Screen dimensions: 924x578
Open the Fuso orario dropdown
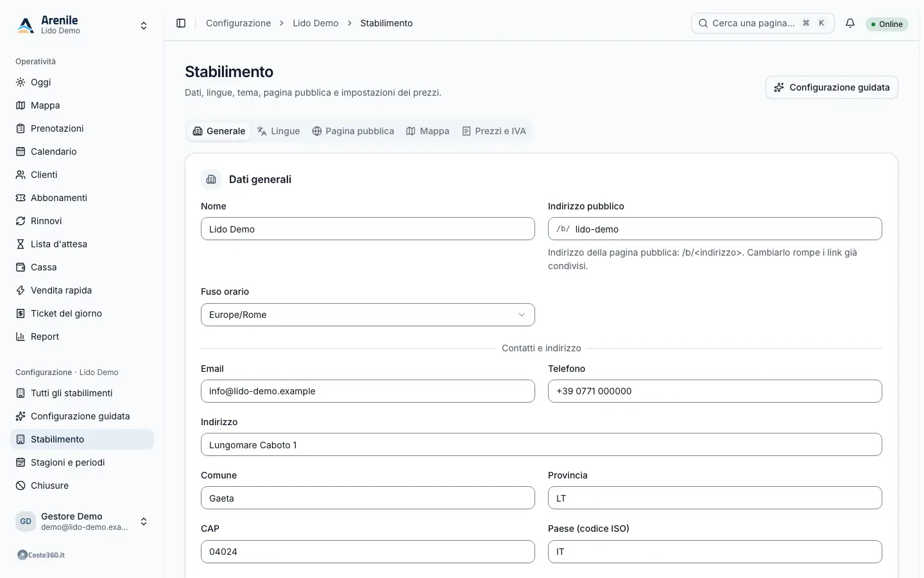(368, 315)
